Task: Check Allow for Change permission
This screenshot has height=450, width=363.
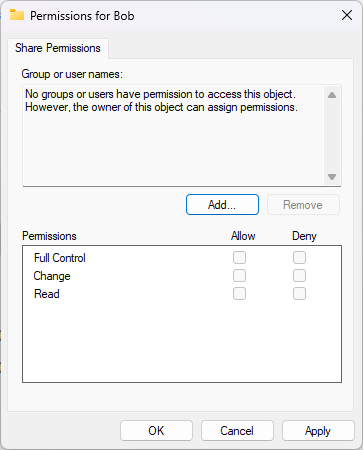Action: pos(239,276)
